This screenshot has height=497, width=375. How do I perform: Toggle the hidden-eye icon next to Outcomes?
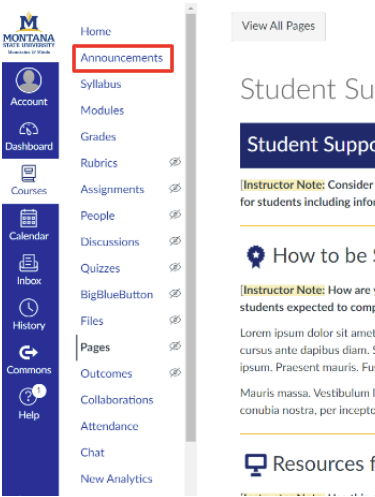[x=175, y=373]
